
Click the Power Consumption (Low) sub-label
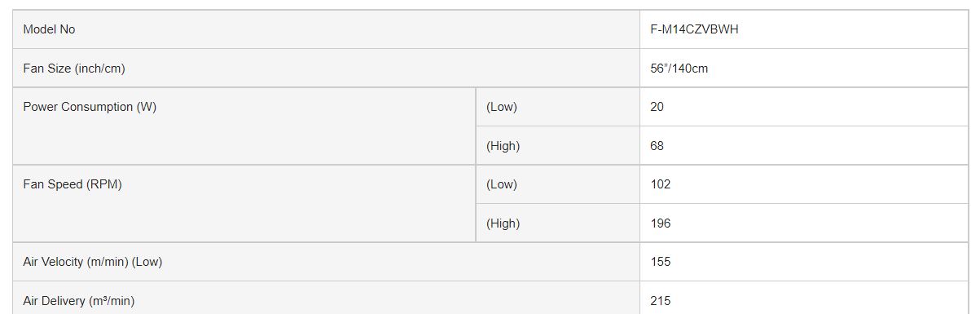click(501, 107)
